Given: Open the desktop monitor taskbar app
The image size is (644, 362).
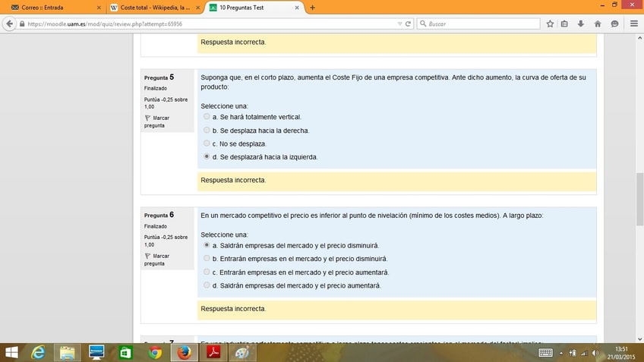Looking at the screenshot, I should (x=96, y=353).
